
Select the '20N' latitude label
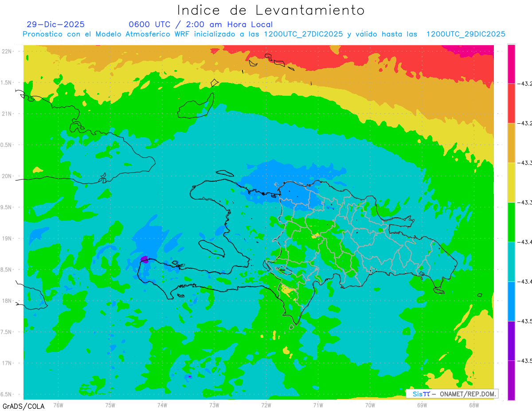[7, 176]
